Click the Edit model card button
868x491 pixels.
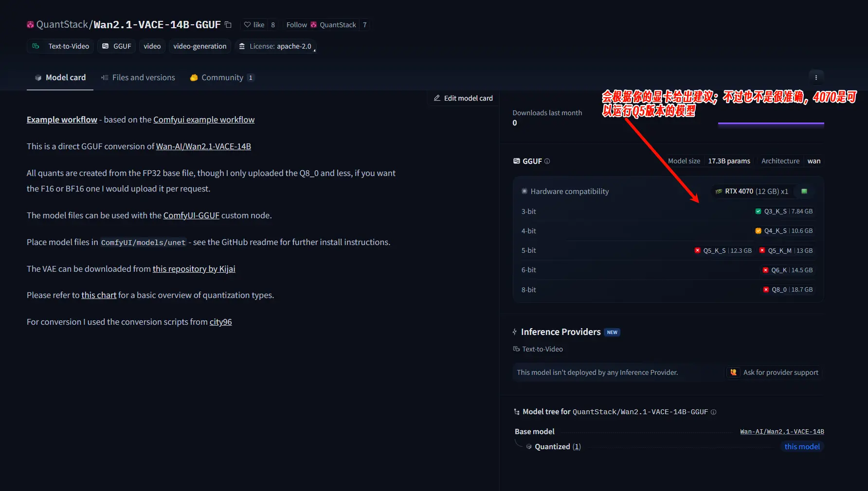click(x=463, y=98)
